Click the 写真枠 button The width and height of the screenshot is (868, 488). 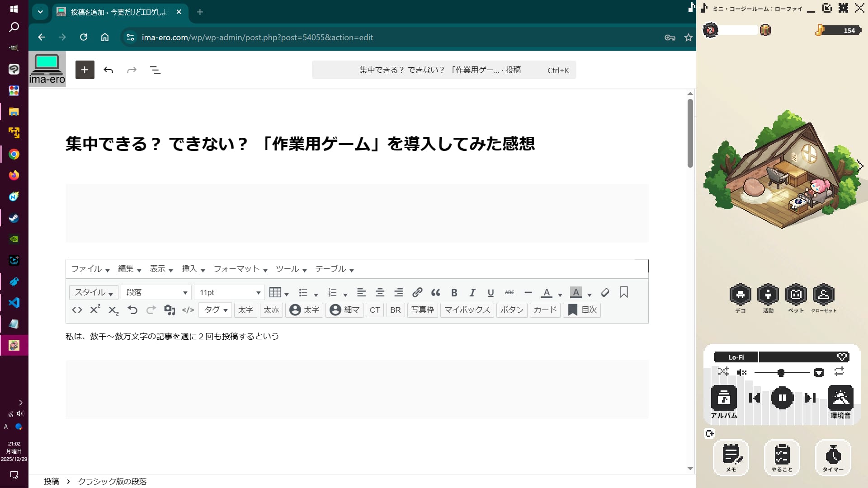point(422,310)
